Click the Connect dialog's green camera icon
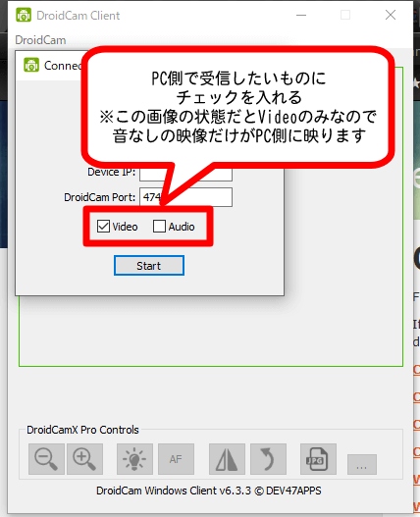This screenshot has height=517, width=420. point(31,65)
